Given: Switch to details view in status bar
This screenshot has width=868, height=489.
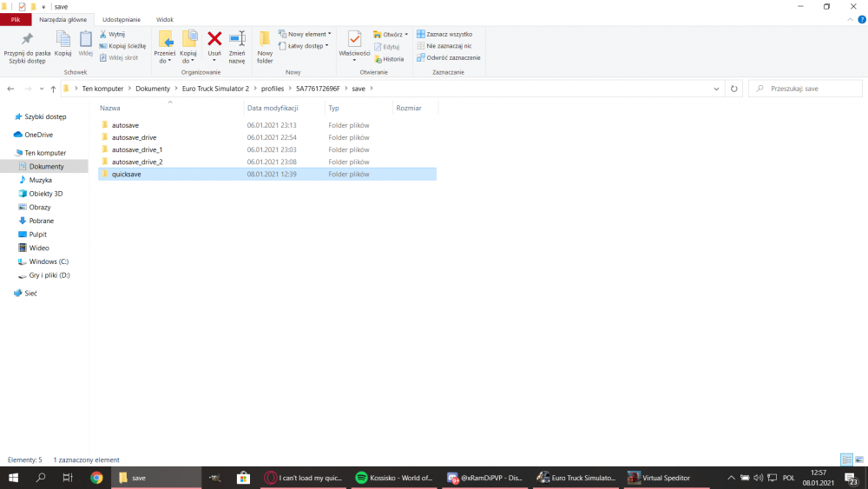Looking at the screenshot, I should click(x=846, y=459).
